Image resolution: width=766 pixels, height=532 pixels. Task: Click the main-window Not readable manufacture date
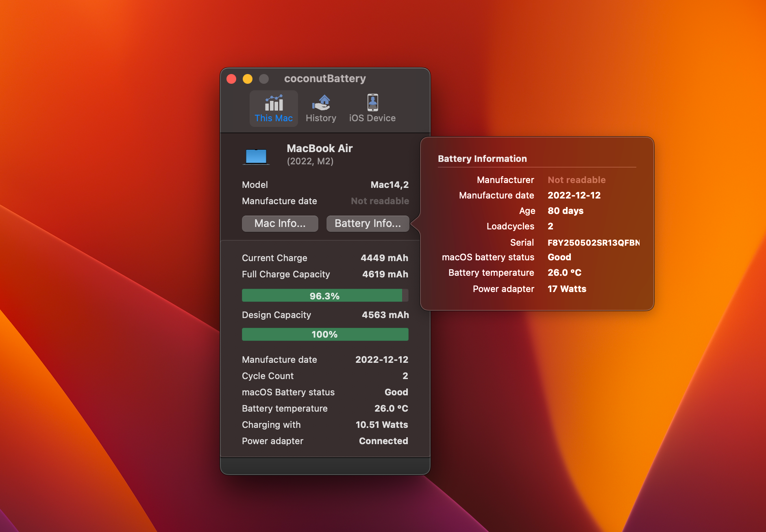380,201
